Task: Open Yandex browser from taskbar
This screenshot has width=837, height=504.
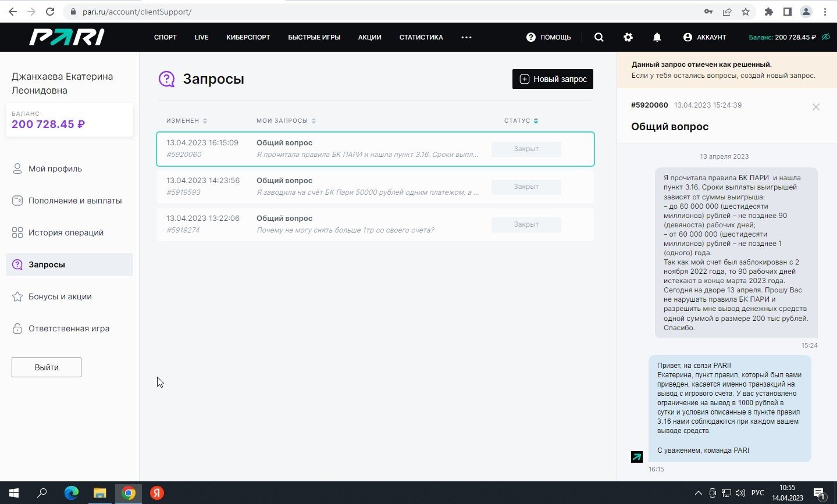Action: coord(156,493)
